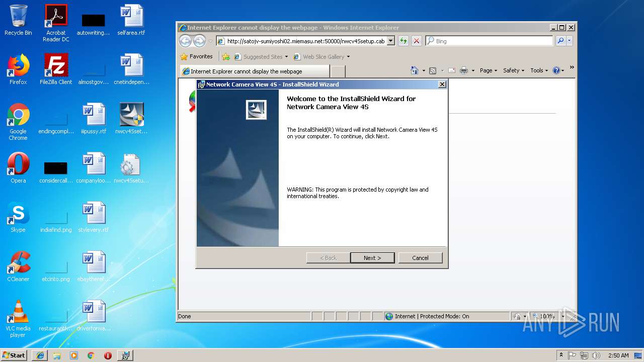The width and height of the screenshot is (644, 362).
Task: Stop loading with the red X button
Action: click(x=417, y=41)
